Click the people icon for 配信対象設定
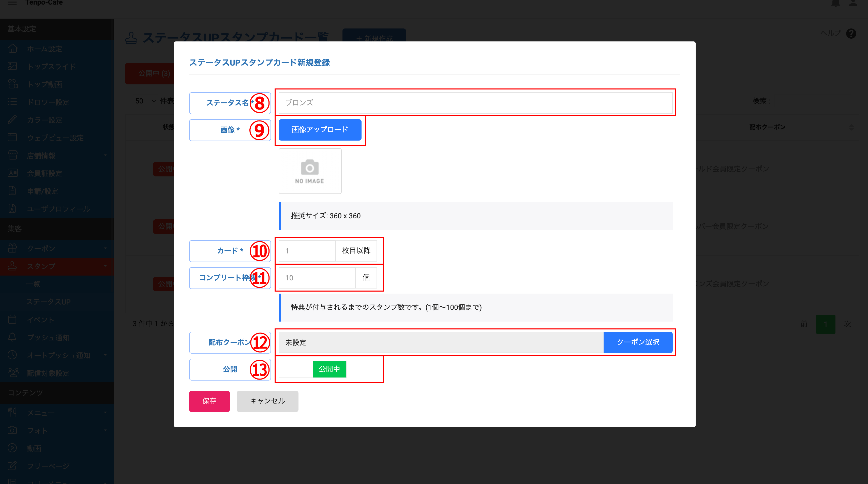 [x=13, y=373]
